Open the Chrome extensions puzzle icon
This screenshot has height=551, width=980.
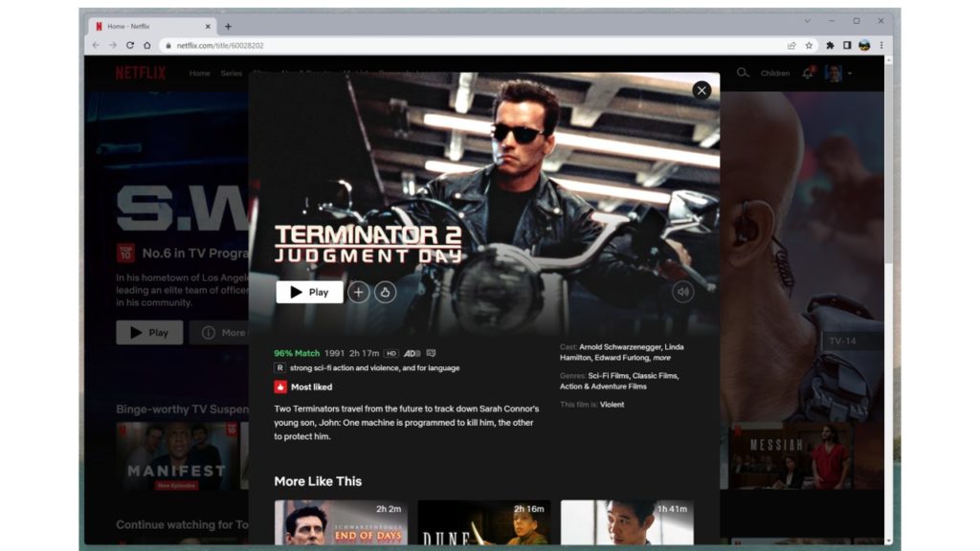(830, 46)
